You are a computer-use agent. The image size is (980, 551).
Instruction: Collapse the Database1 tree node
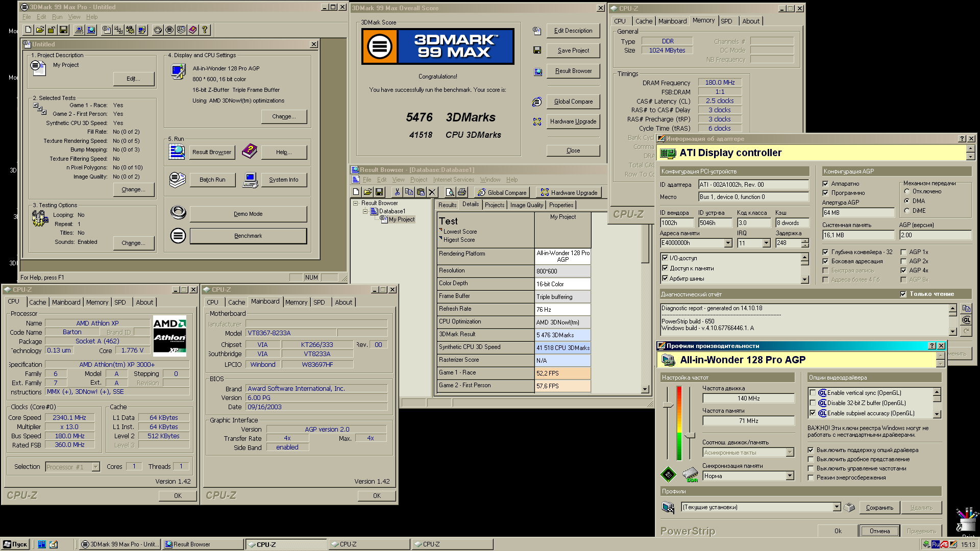(x=365, y=211)
